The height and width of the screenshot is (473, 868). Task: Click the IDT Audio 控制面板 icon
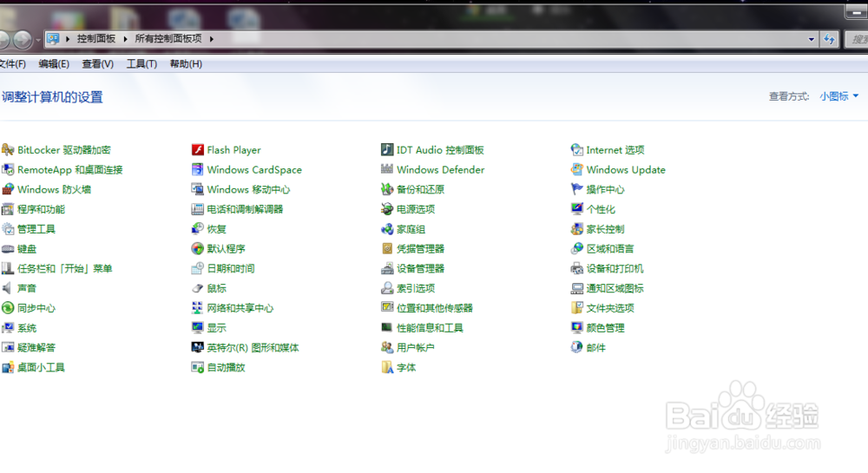click(x=387, y=150)
